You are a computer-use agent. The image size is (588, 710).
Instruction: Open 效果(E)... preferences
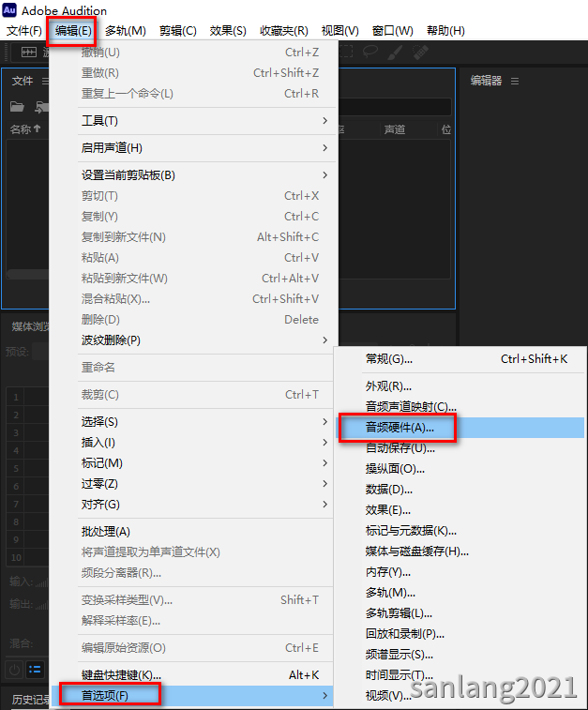coord(460,510)
